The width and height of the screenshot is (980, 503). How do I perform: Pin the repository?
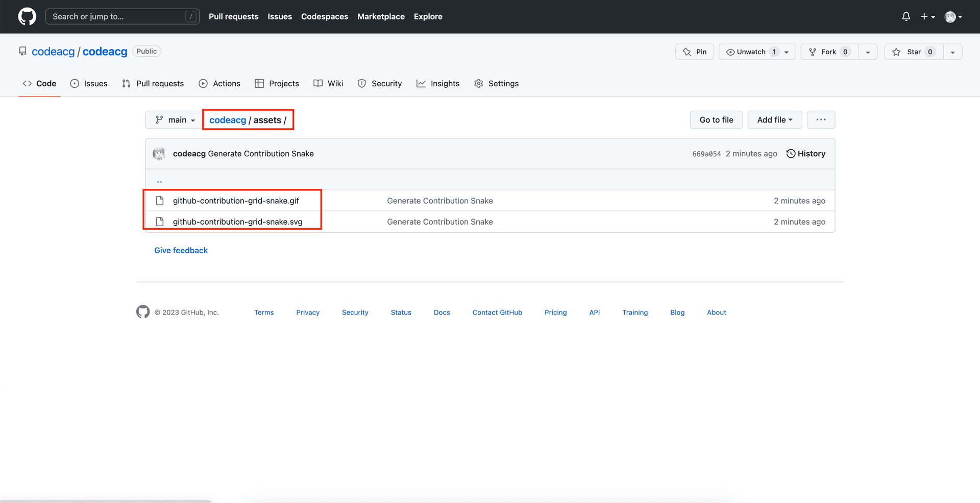694,52
